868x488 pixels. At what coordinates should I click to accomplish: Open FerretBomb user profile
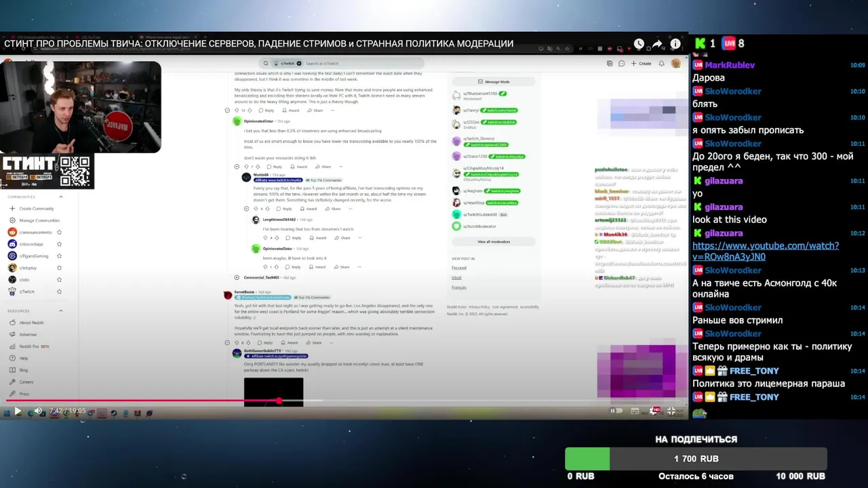(244, 292)
